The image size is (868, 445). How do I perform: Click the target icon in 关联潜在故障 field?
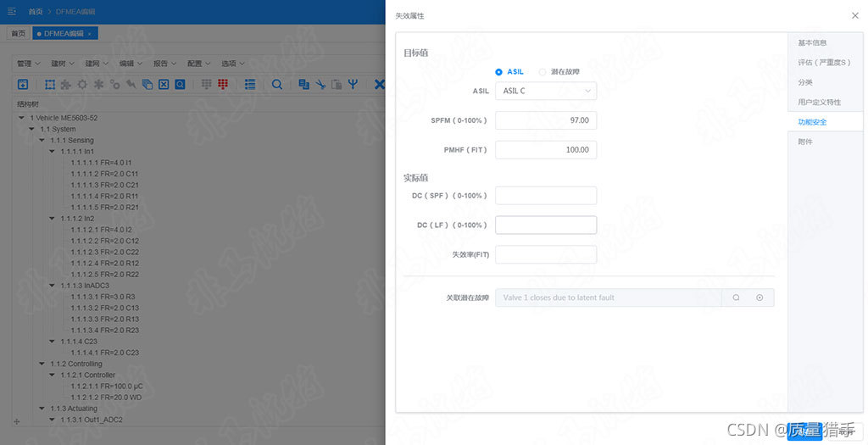(759, 298)
